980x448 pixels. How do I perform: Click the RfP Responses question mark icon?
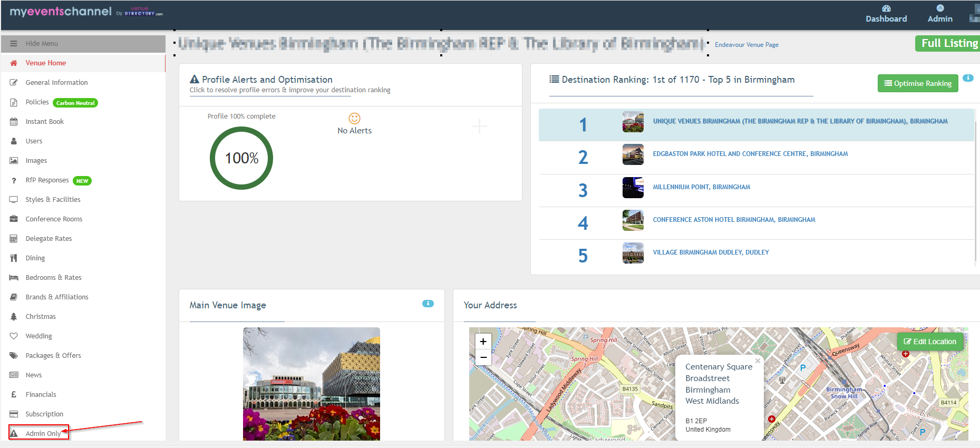pyautogui.click(x=14, y=180)
